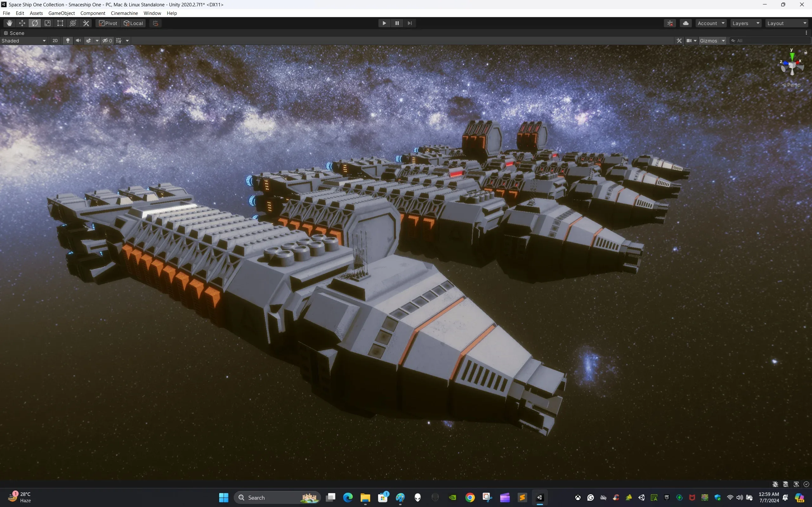Open the Layers dropdown
Viewport: 812px width, 507px height.
(x=746, y=23)
